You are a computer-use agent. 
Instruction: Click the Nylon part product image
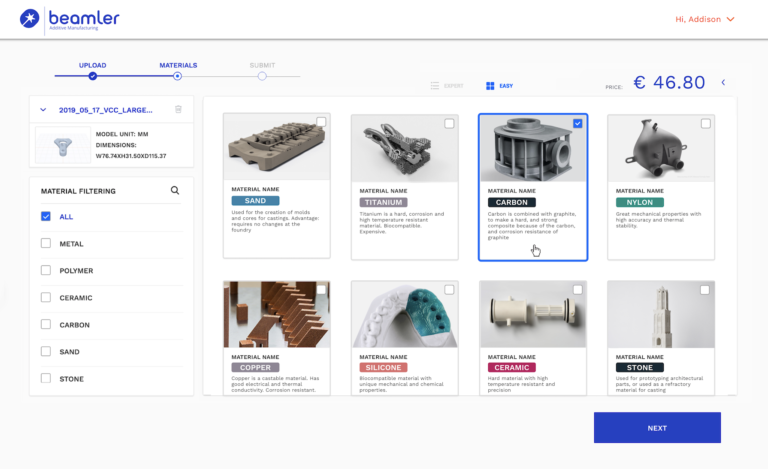(x=661, y=148)
